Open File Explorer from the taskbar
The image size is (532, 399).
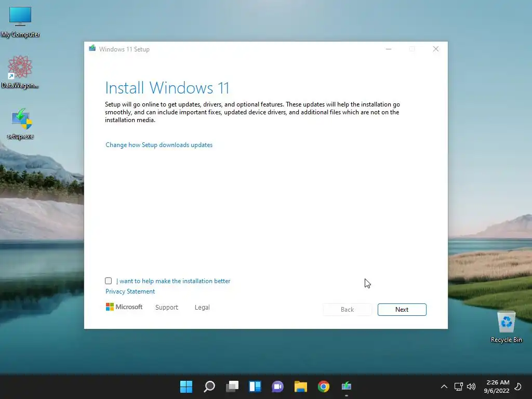click(301, 387)
